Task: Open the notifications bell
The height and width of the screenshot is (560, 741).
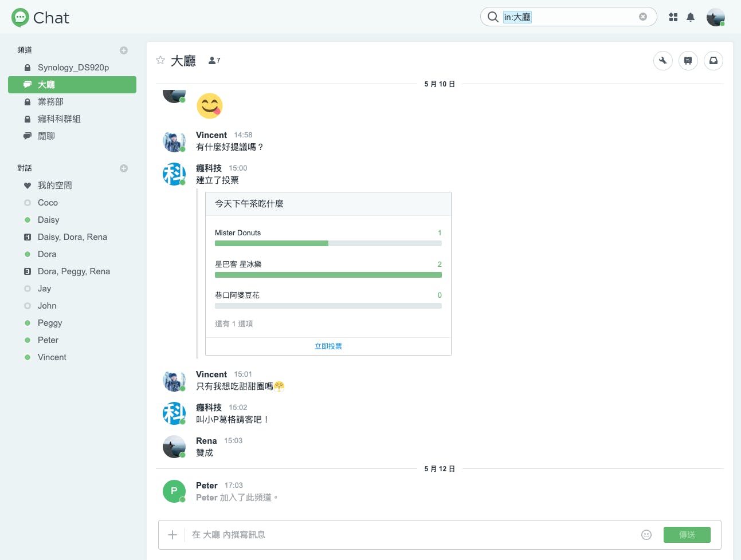Action: pos(691,17)
